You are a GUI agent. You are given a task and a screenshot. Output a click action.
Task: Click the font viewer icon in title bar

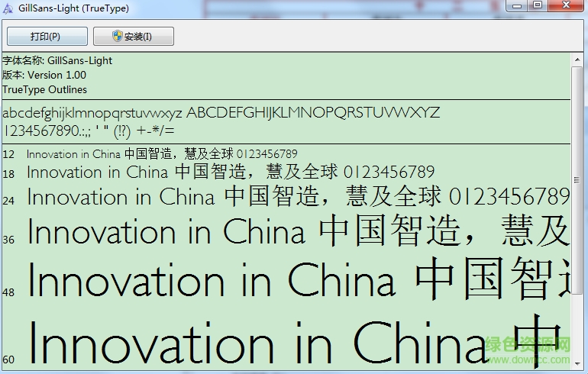point(8,8)
